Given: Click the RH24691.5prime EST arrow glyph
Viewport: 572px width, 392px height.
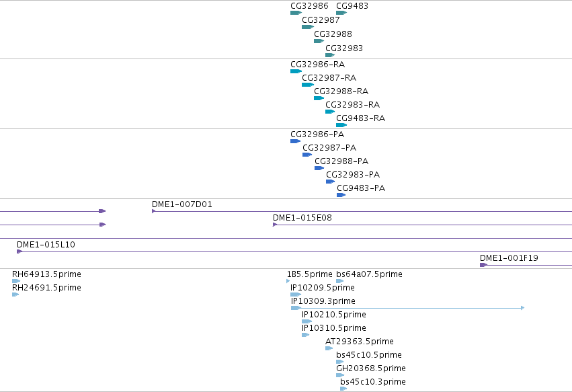Looking at the screenshot, I should click(15, 295).
